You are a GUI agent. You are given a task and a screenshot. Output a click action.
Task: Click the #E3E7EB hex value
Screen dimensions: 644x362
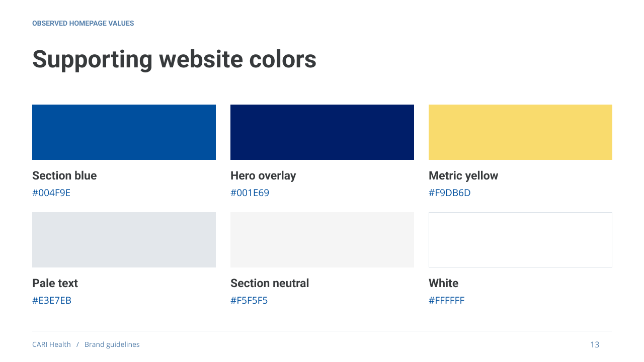52,301
